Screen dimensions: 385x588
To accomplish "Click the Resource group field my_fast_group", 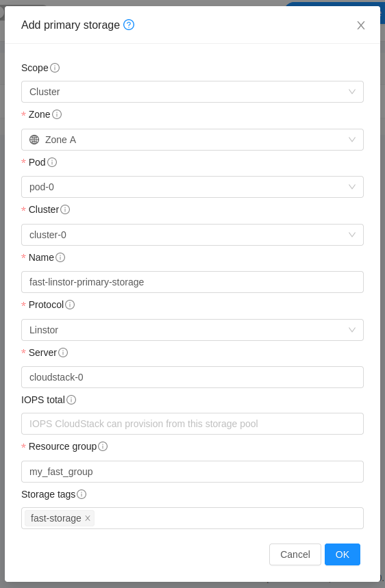I will click(192, 472).
